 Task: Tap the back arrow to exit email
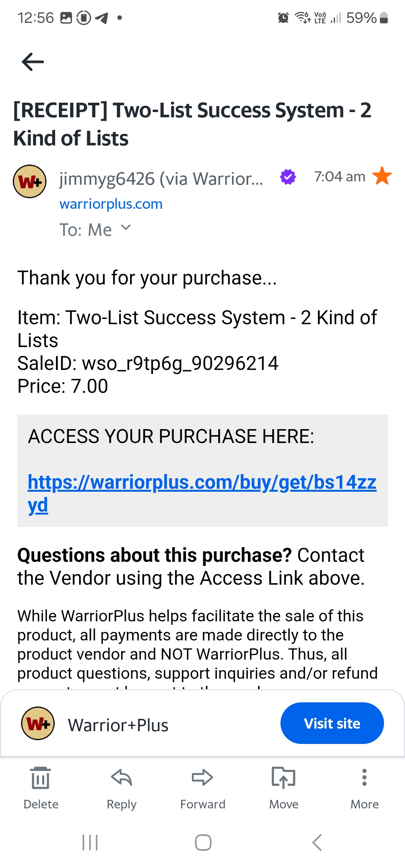coord(33,62)
